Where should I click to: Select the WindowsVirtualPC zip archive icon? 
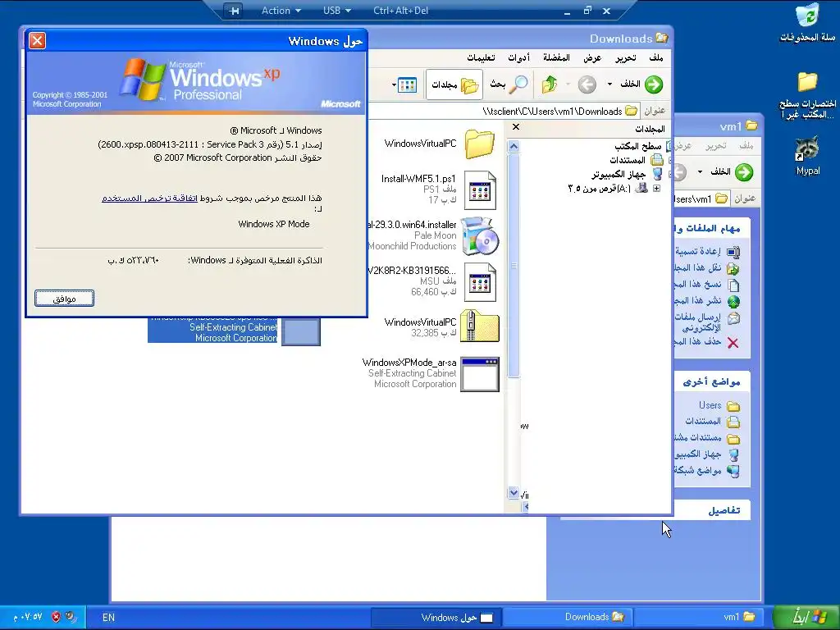pos(479,326)
